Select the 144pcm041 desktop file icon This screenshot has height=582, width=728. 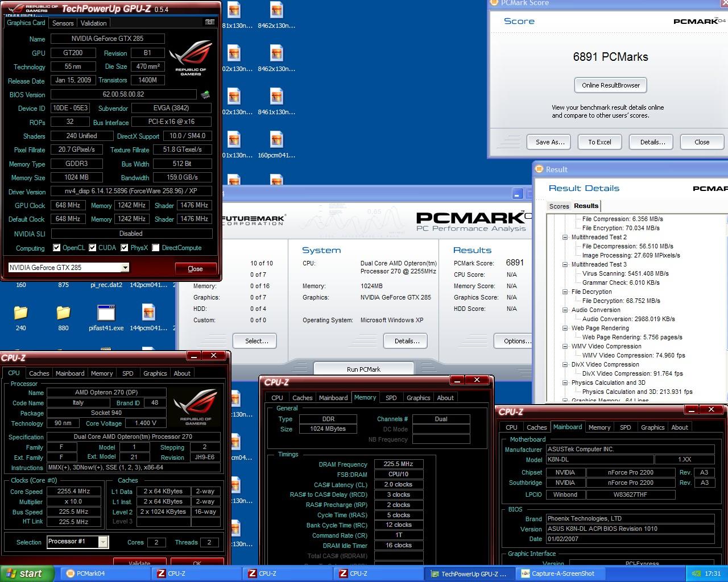point(149,317)
